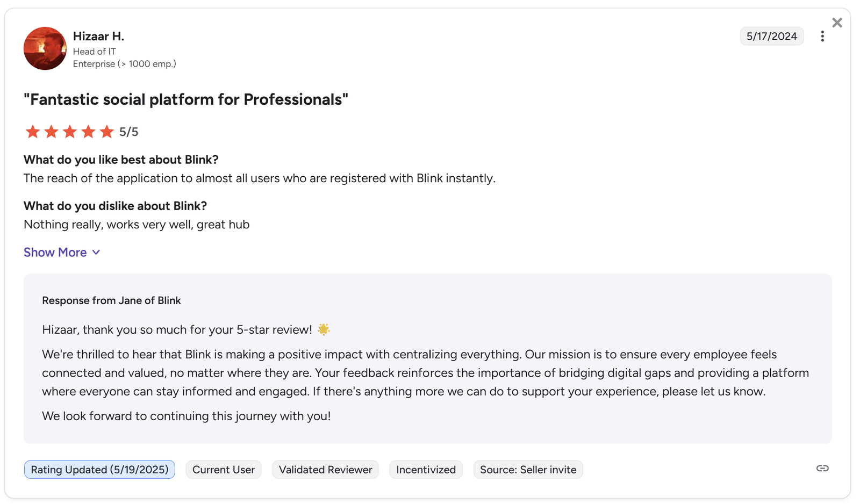This screenshot has height=504, width=860.
Task: Click the copy review link icon
Action: [822, 469]
